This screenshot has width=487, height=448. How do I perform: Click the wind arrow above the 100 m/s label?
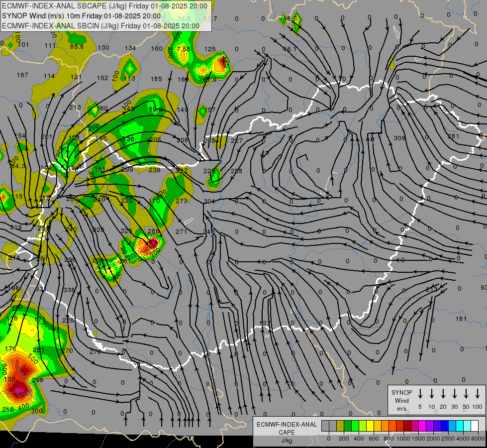[x=478, y=394]
